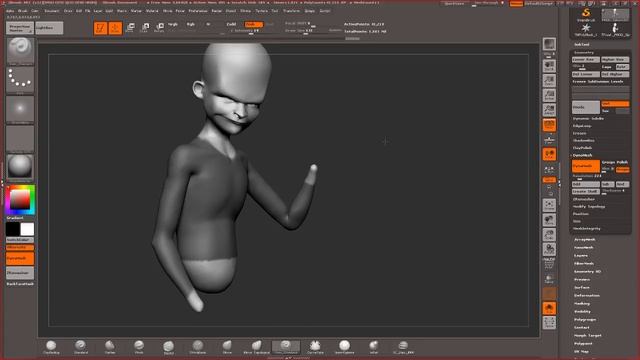Open the Transform menu
Viewport: 640px width, 360px height.
291,11
